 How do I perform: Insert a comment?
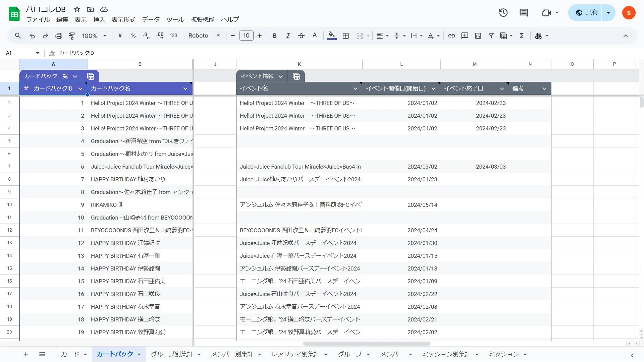(x=465, y=36)
